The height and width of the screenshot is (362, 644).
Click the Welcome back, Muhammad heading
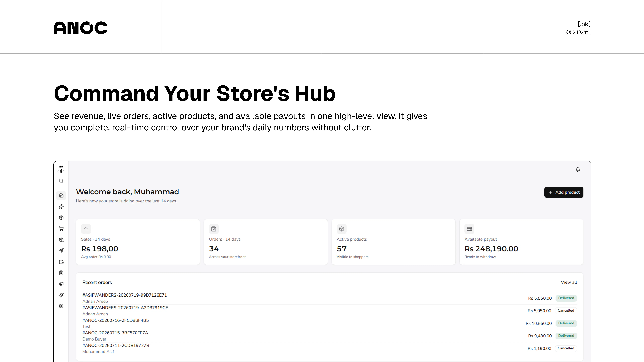[127, 192]
